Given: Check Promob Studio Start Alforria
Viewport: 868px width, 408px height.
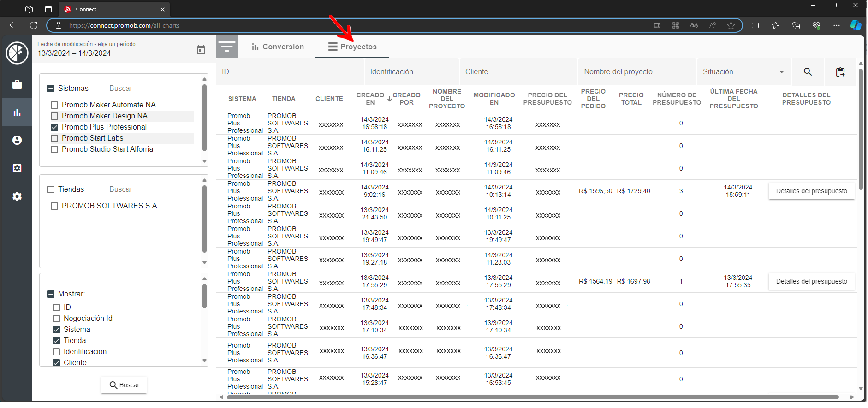Looking at the screenshot, I should coord(54,149).
